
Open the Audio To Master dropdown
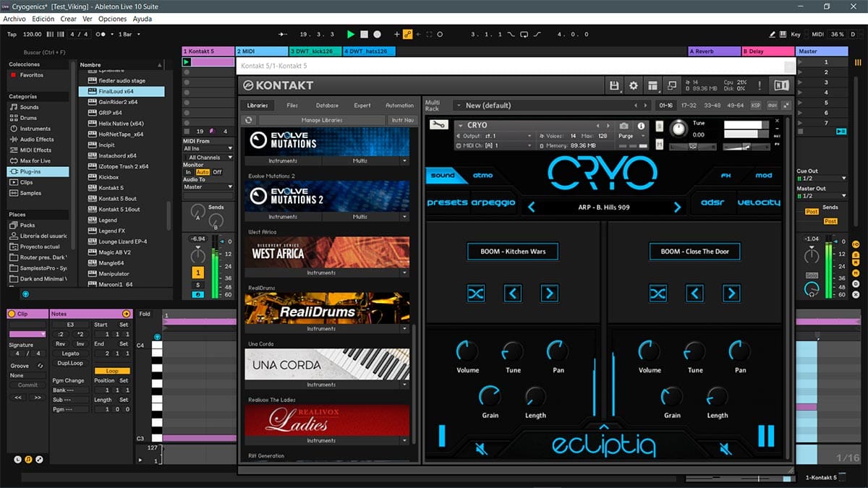pos(208,187)
